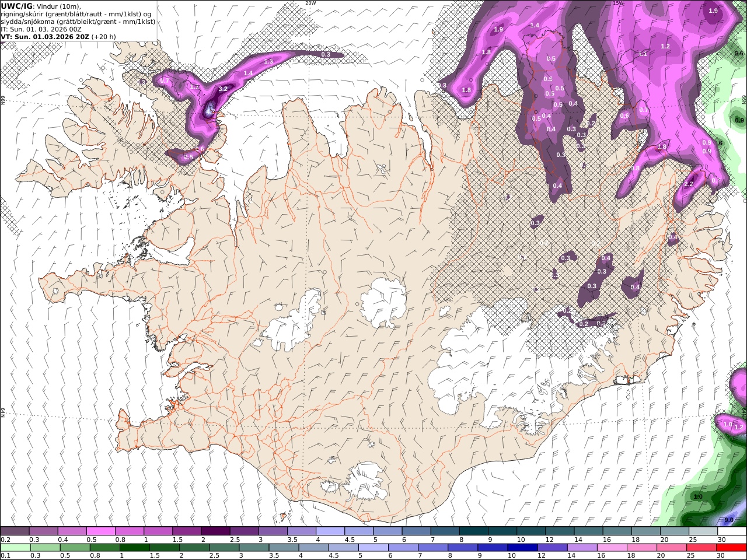
Task: Pick the light lavender 4 swatch in upper scale
Action: 330,531
